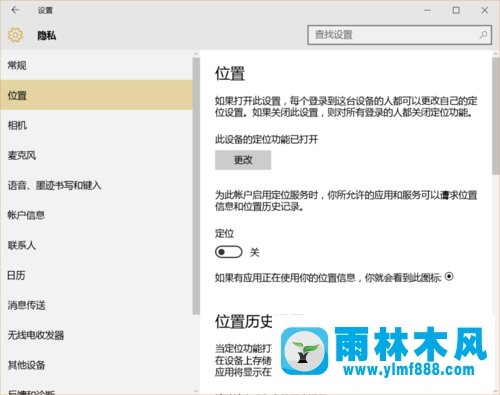Click the 关 label beside the switch
Screen dimensions: 500x395
coord(255,252)
